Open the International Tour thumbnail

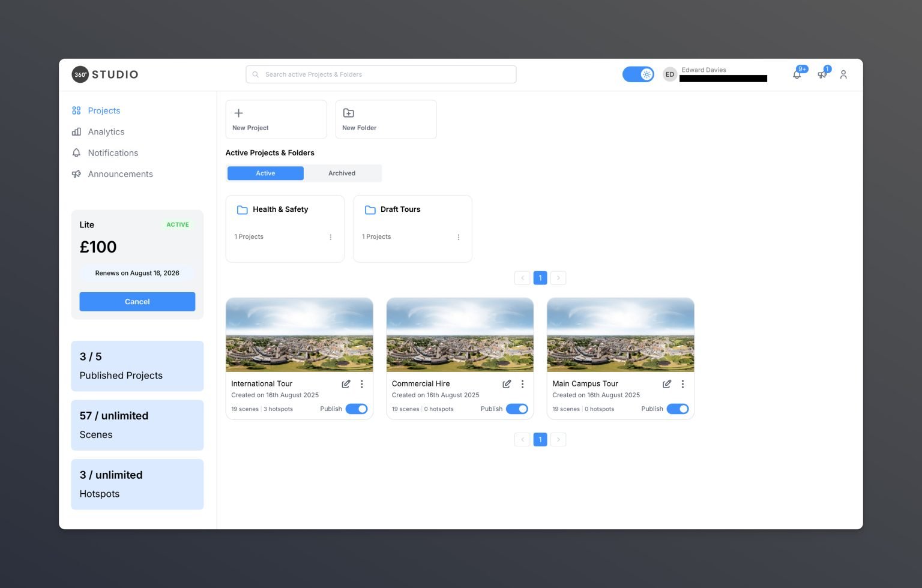299,335
